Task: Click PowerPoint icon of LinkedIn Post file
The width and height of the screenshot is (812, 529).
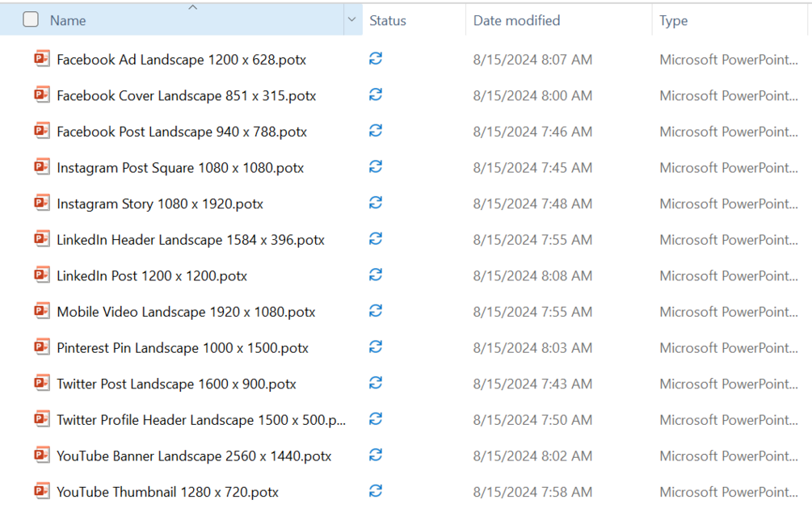Action: pos(42,275)
